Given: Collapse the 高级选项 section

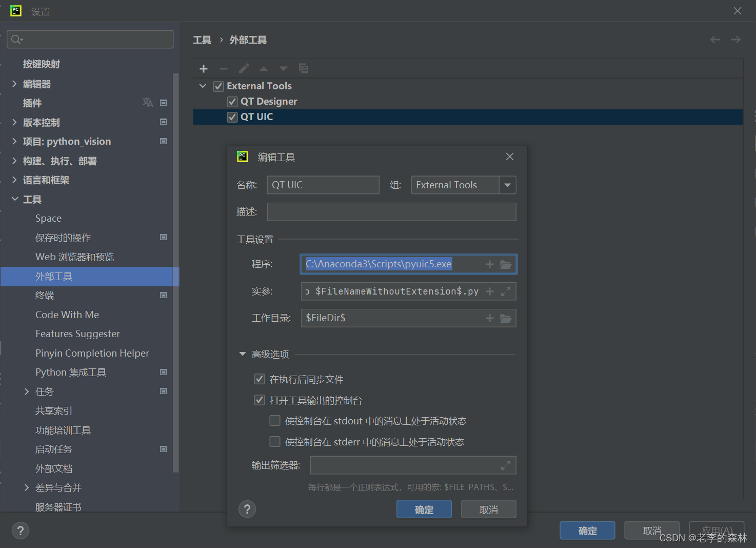Looking at the screenshot, I should pyautogui.click(x=243, y=354).
